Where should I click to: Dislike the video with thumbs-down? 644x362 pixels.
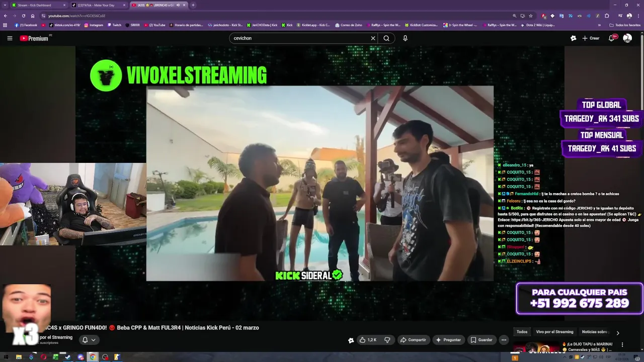pos(387,340)
